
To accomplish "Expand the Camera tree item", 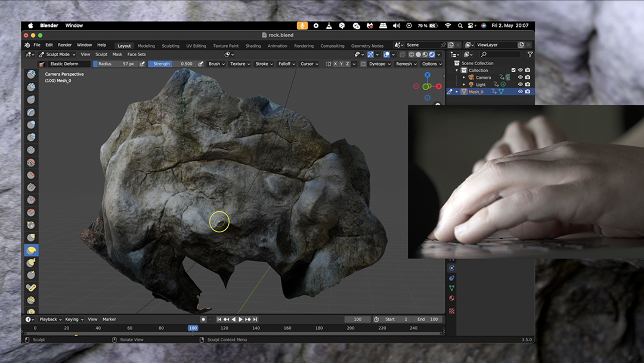I will (x=464, y=77).
